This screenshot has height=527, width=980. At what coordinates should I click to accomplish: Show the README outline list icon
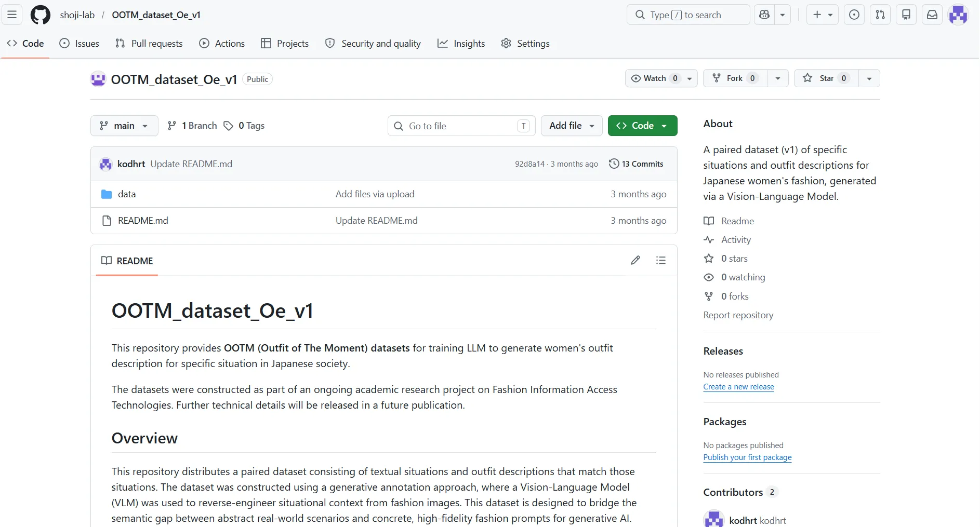pos(661,260)
